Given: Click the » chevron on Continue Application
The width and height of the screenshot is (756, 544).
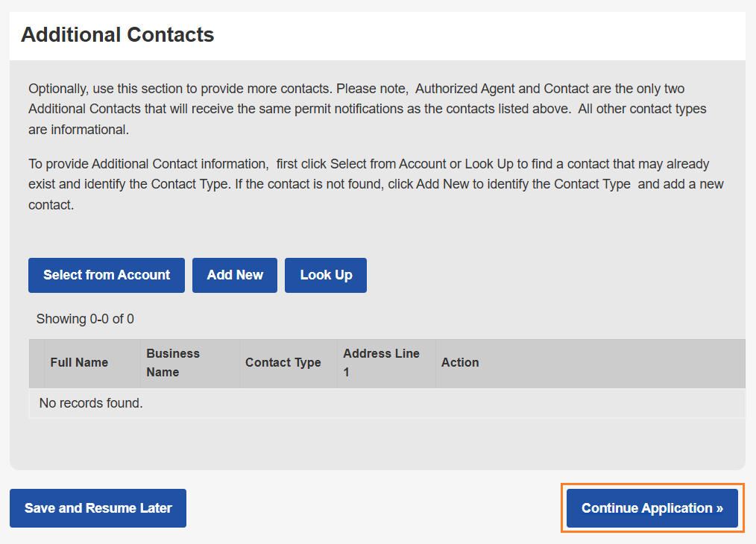Looking at the screenshot, I should [719, 508].
